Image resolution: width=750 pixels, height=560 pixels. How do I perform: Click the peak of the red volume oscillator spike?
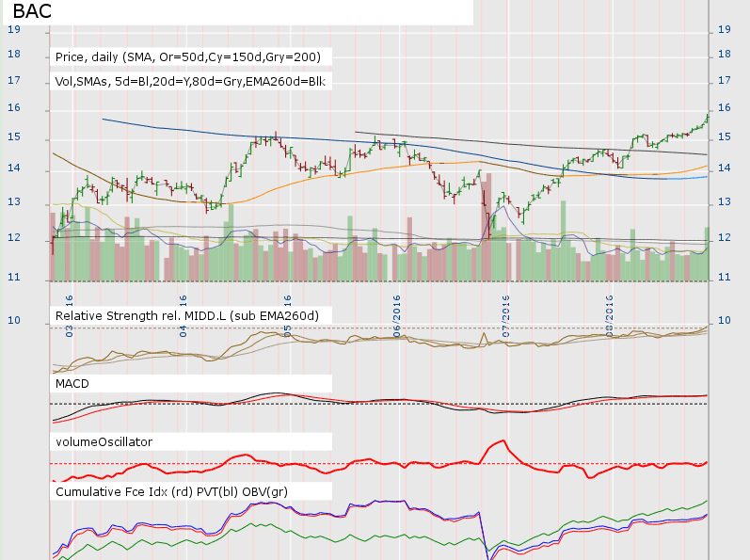[503, 440]
